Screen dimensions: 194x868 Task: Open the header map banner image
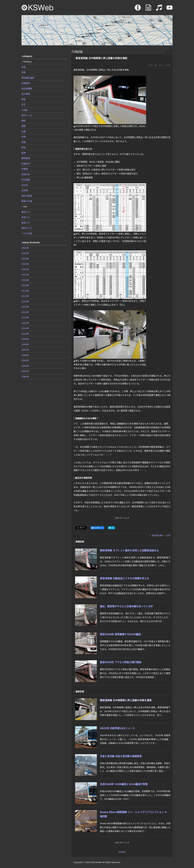(97, 30)
